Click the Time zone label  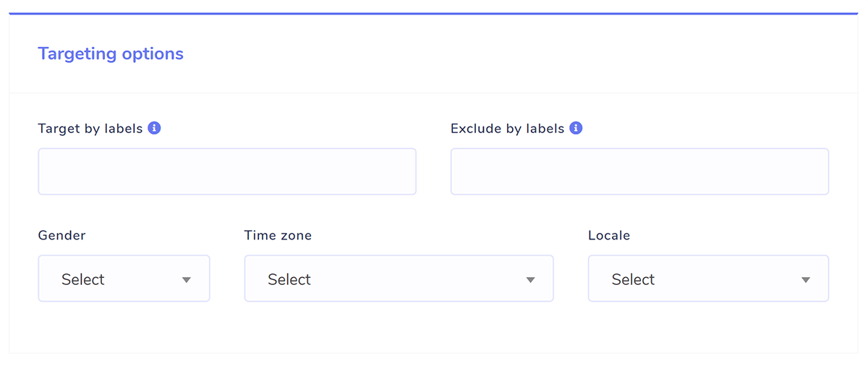coord(278,235)
